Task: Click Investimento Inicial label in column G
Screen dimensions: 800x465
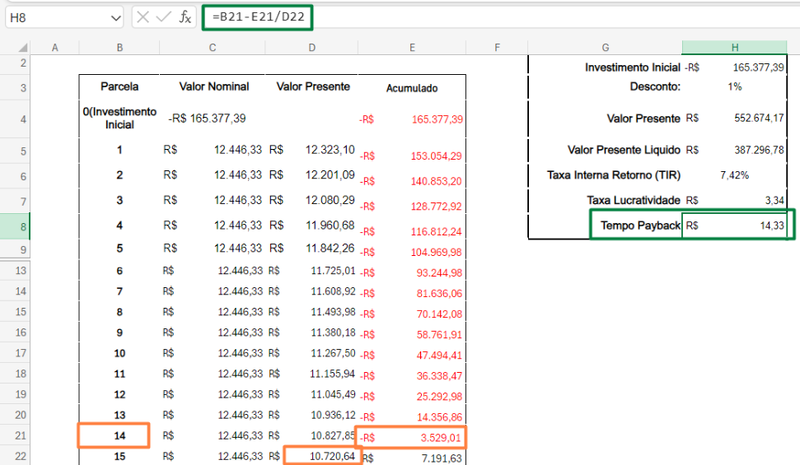Action: point(632,67)
